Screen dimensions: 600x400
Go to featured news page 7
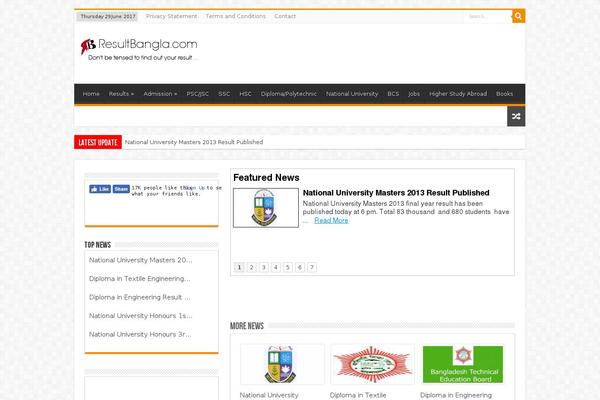312,267
